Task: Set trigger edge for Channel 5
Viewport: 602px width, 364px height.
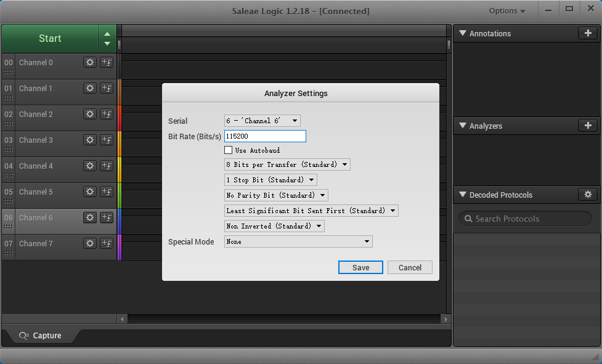Action: (107, 192)
